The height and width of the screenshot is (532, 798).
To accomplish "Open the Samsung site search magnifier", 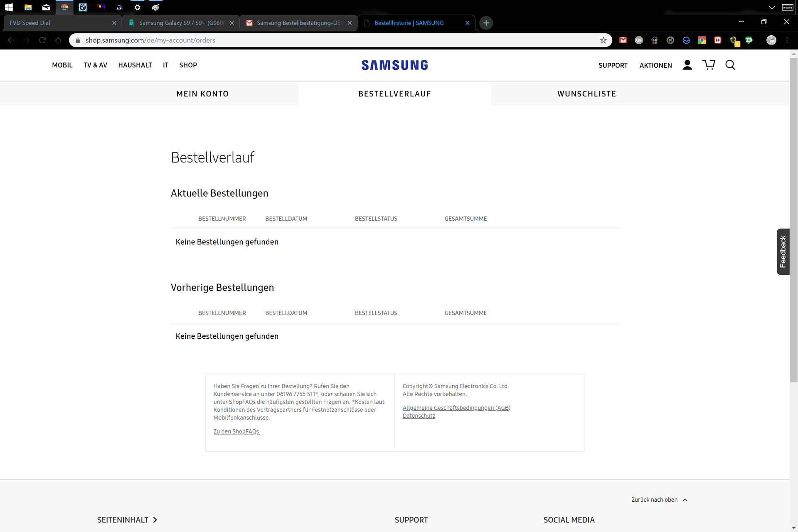I will [730, 65].
